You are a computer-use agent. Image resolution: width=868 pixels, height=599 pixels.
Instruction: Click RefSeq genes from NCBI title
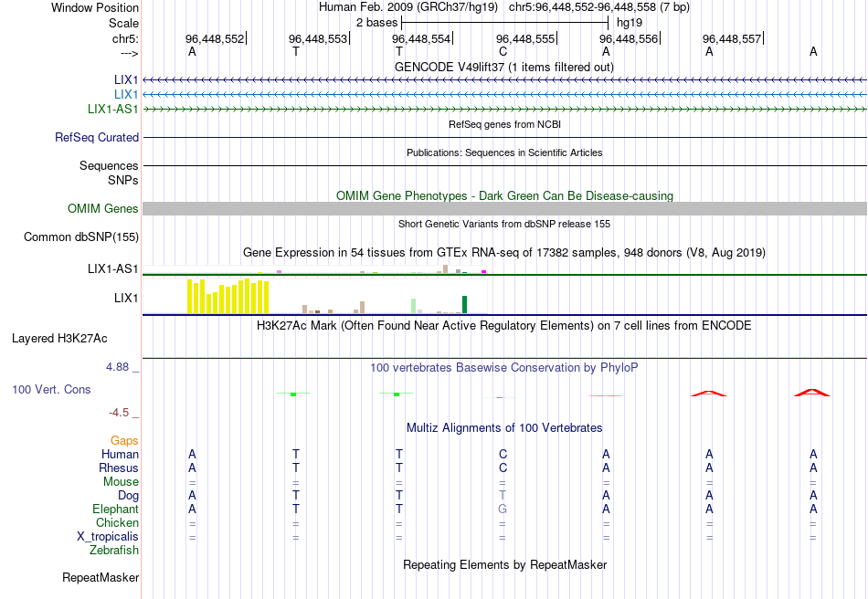504,124
